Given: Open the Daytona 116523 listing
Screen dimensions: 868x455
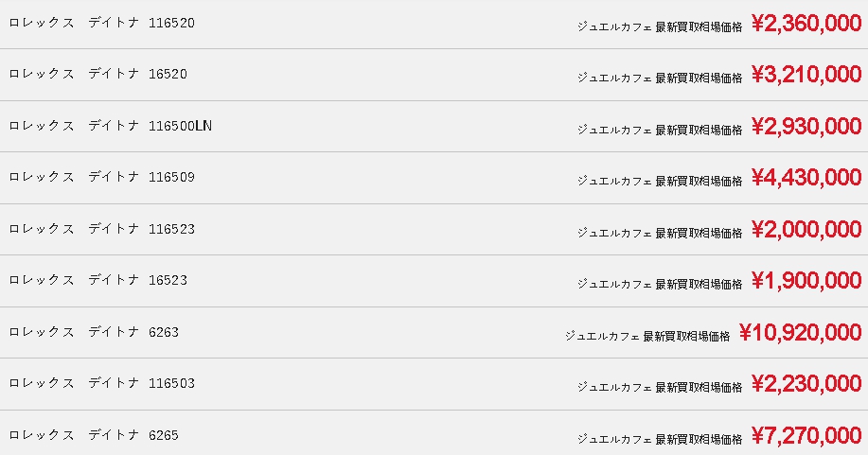Looking at the screenshot, I should [x=102, y=229].
